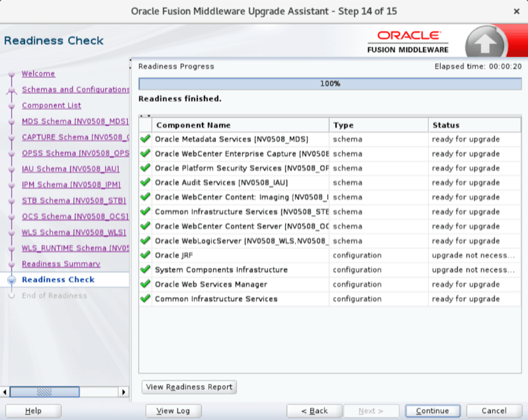Open the View Log button
Screen dimensions: 528x420
(174, 411)
